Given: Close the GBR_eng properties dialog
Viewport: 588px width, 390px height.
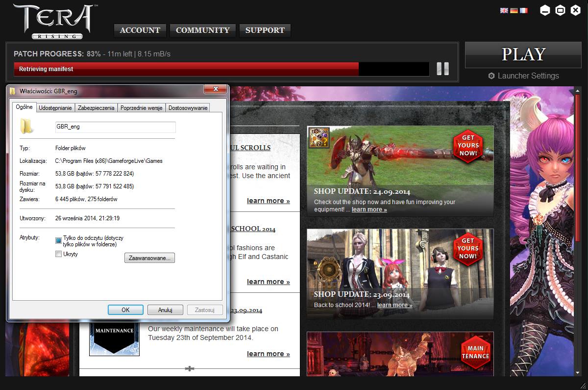Looking at the screenshot, I should (x=215, y=89).
